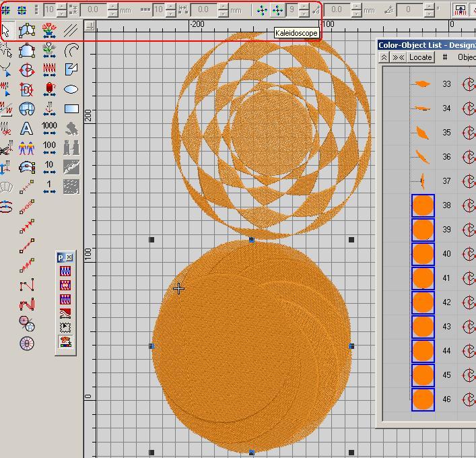Increase Kaleidoscope points value with up arrow

click(x=304, y=7)
